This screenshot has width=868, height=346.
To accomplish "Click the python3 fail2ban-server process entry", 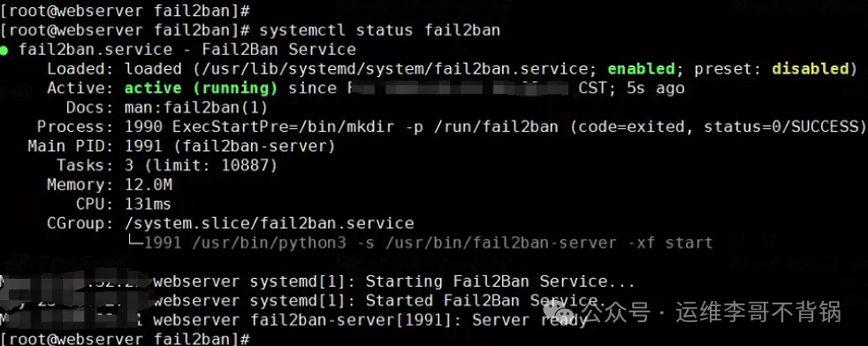I will [x=429, y=242].
